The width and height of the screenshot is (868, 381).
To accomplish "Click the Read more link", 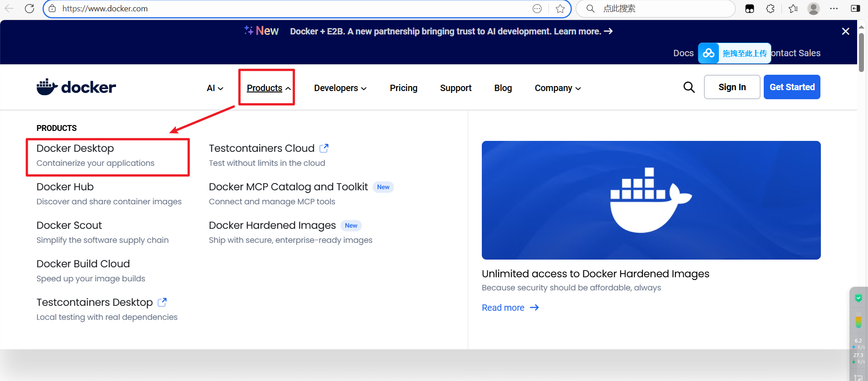I will pyautogui.click(x=503, y=308).
